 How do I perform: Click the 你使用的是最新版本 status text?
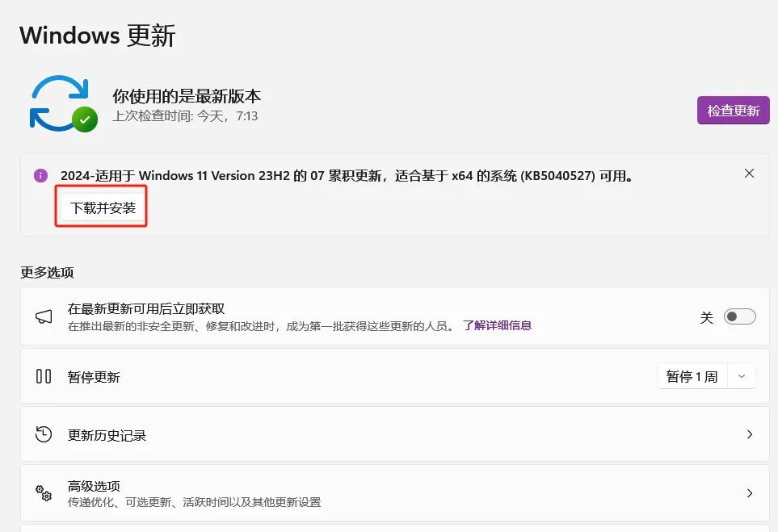(x=187, y=96)
